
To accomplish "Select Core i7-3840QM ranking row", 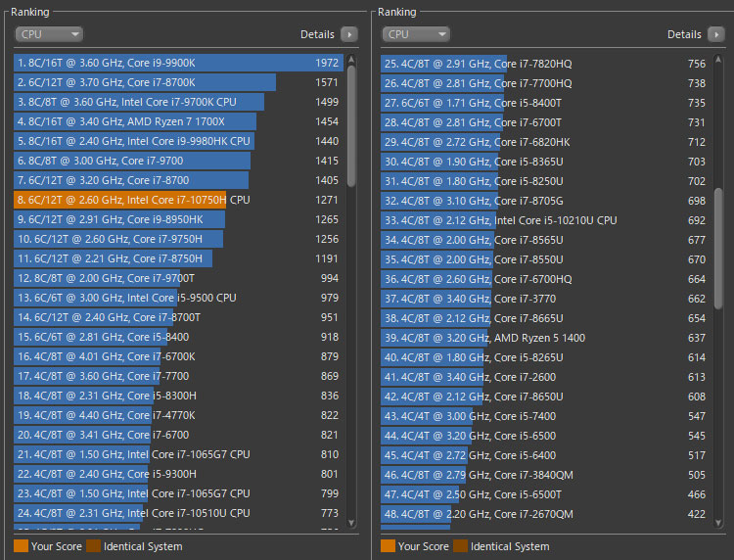I will point(546,475).
